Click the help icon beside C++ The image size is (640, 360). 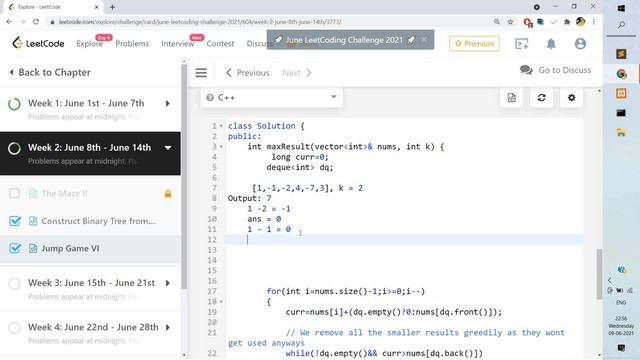(210, 98)
